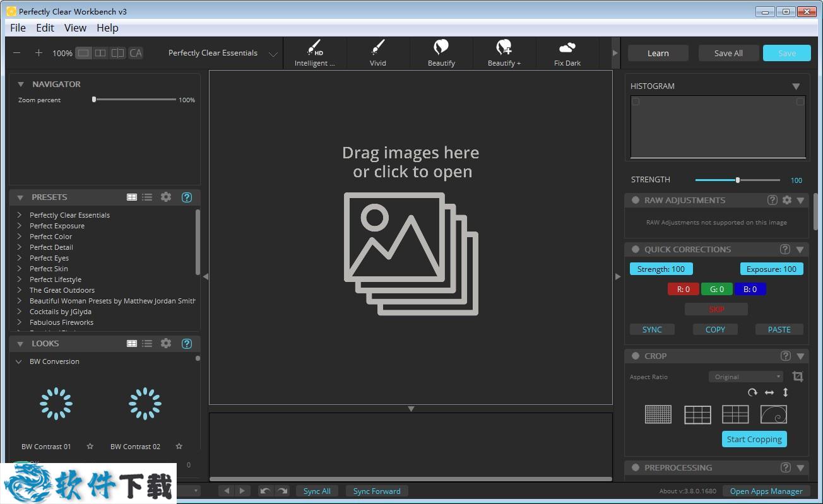Collapse the Histogram panel

point(796,86)
